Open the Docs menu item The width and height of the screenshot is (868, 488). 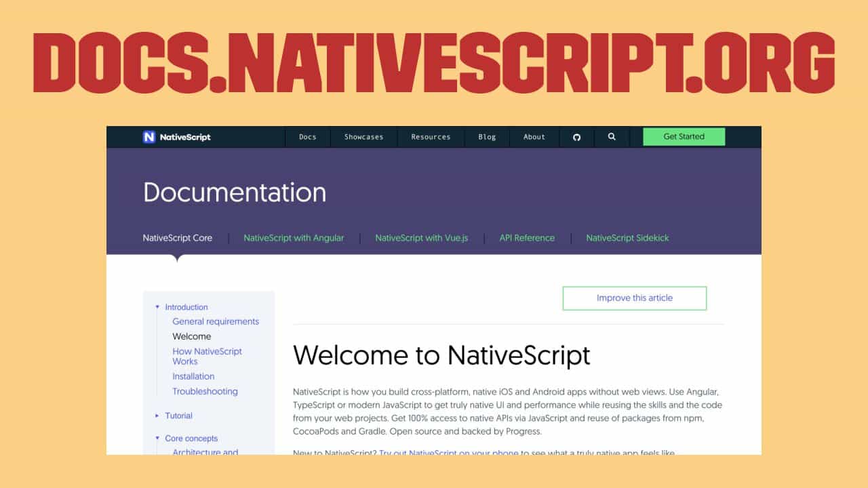pos(308,137)
